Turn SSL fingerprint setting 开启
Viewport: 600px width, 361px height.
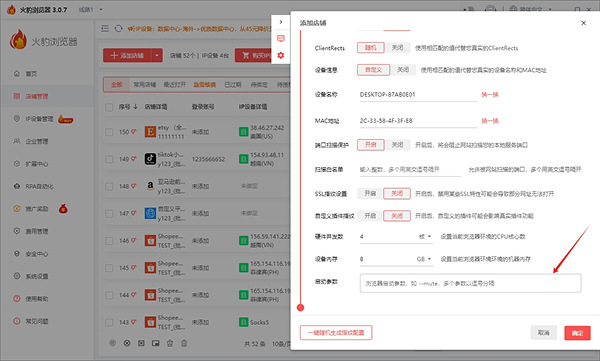pos(370,194)
